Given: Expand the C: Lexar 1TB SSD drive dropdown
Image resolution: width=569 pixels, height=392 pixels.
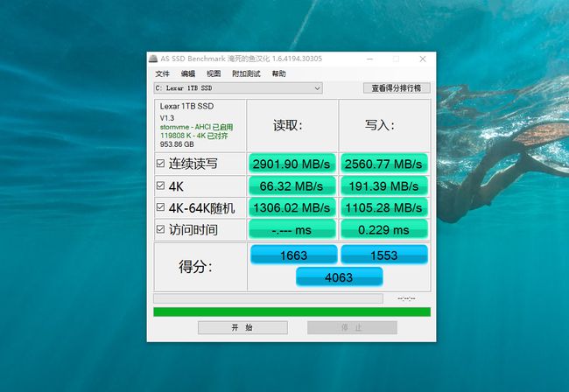Looking at the screenshot, I should click(238, 88).
